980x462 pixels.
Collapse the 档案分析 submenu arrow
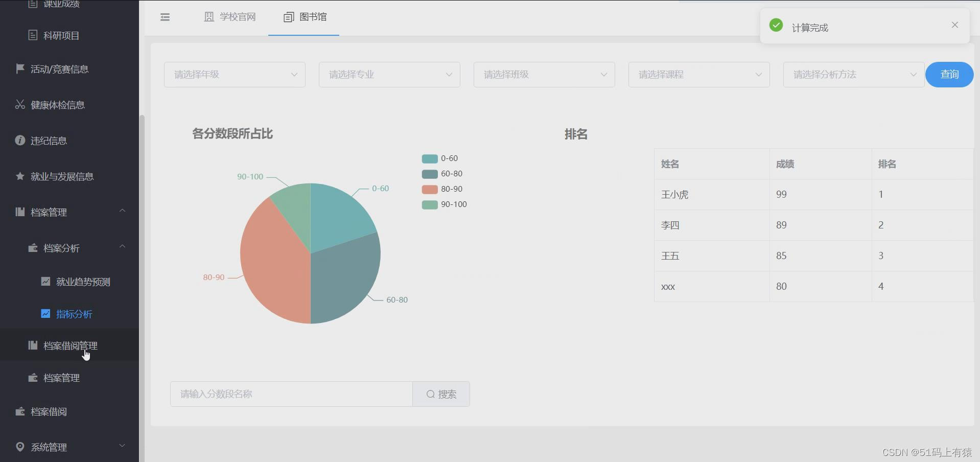coord(123,246)
